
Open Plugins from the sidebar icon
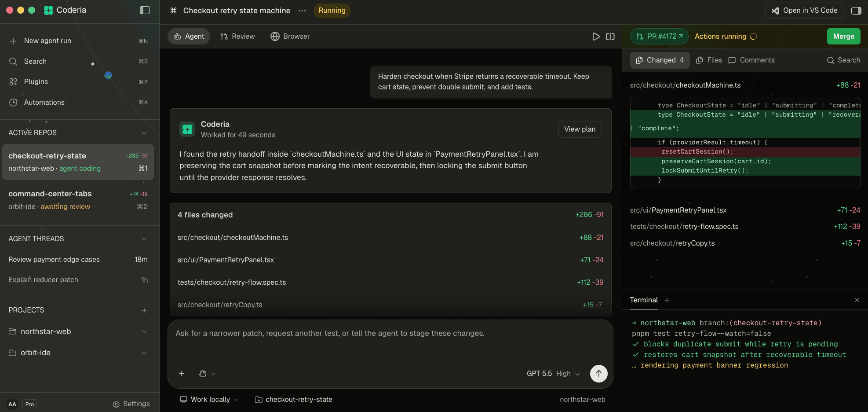[13, 82]
